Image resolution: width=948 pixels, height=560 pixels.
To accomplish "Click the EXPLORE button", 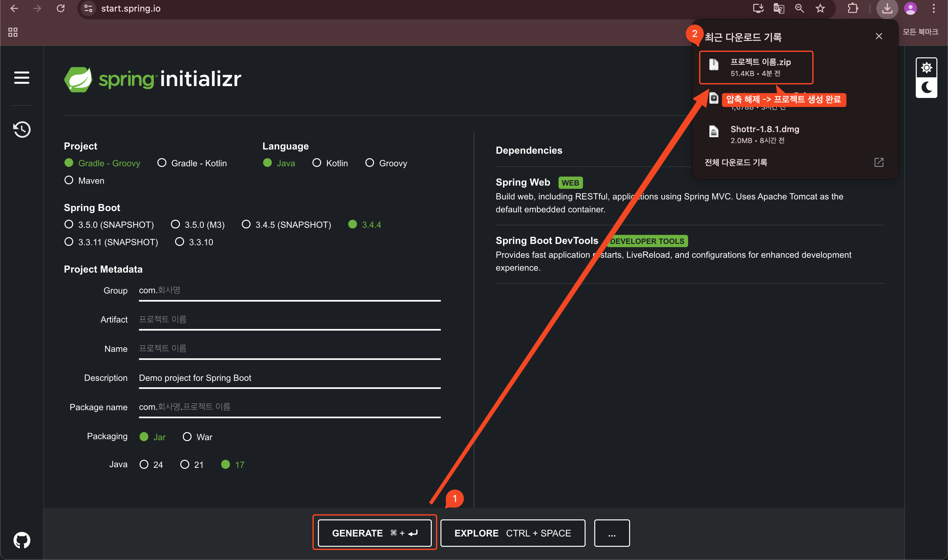I will coord(513,533).
